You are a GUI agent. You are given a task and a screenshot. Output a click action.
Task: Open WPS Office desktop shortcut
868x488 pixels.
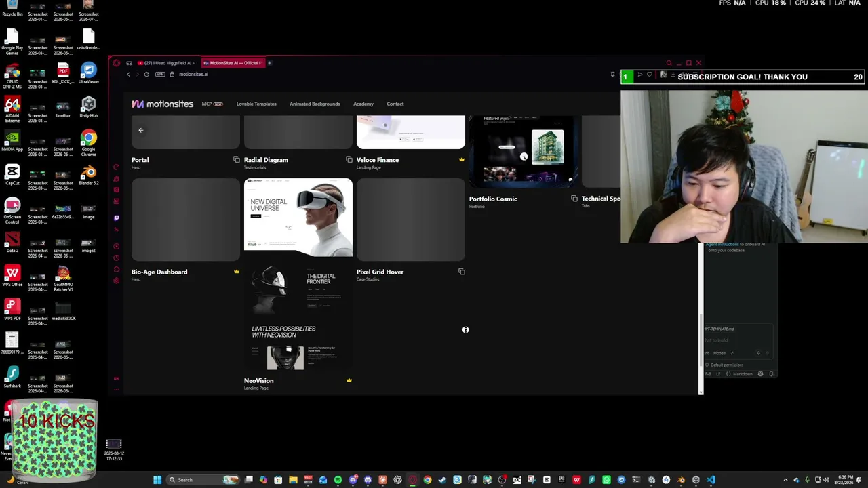(12, 277)
